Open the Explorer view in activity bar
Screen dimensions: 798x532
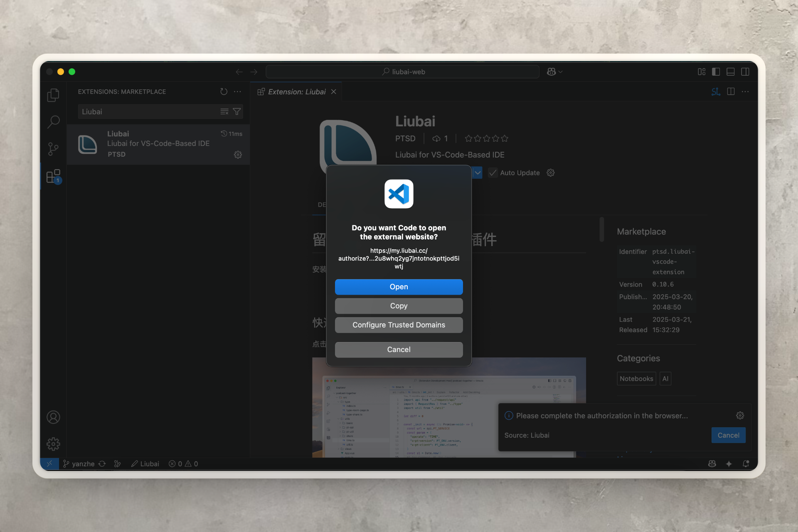53,95
